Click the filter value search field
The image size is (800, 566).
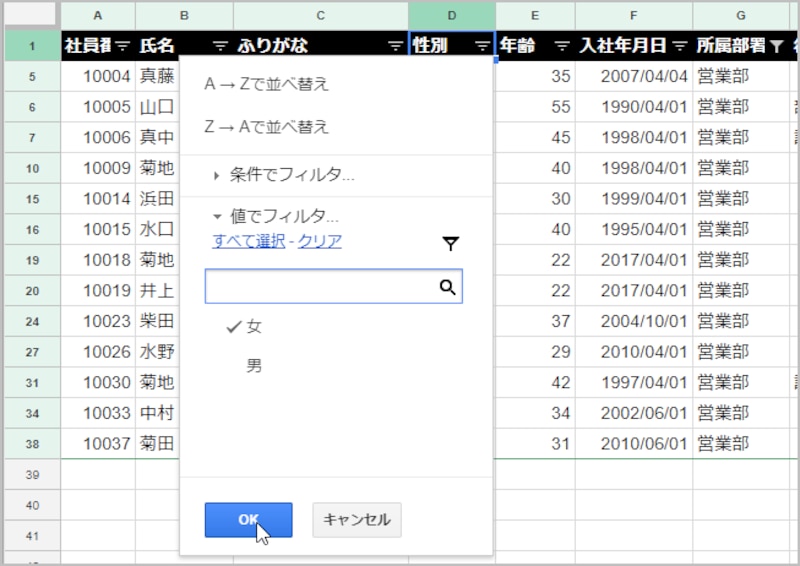322,287
